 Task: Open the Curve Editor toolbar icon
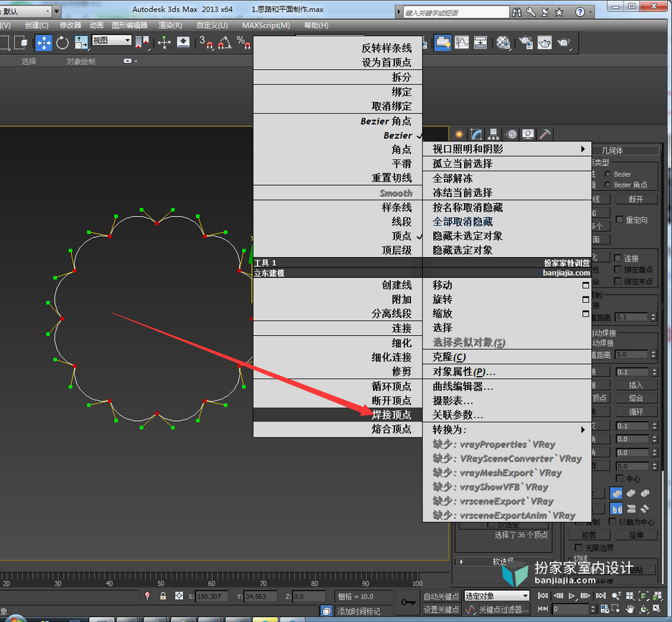coord(461,42)
